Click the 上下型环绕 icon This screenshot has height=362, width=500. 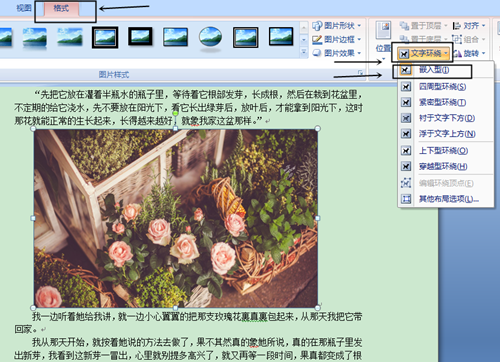pyautogui.click(x=406, y=151)
